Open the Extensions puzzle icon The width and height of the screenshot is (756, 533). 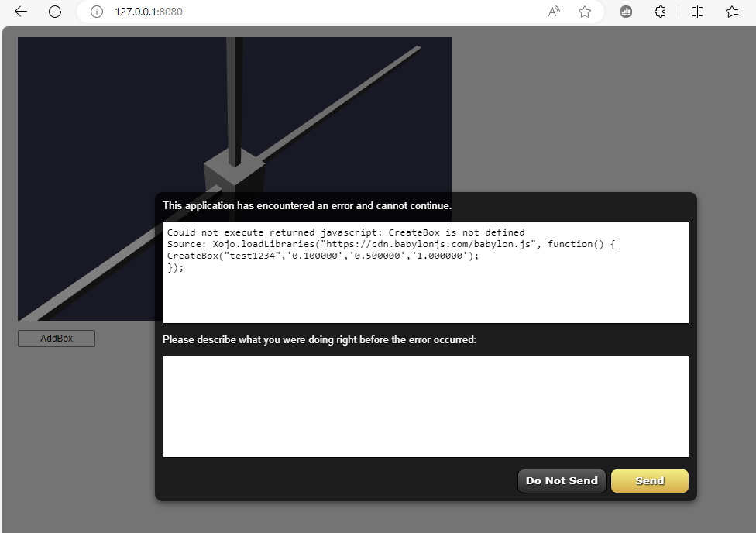(x=660, y=12)
